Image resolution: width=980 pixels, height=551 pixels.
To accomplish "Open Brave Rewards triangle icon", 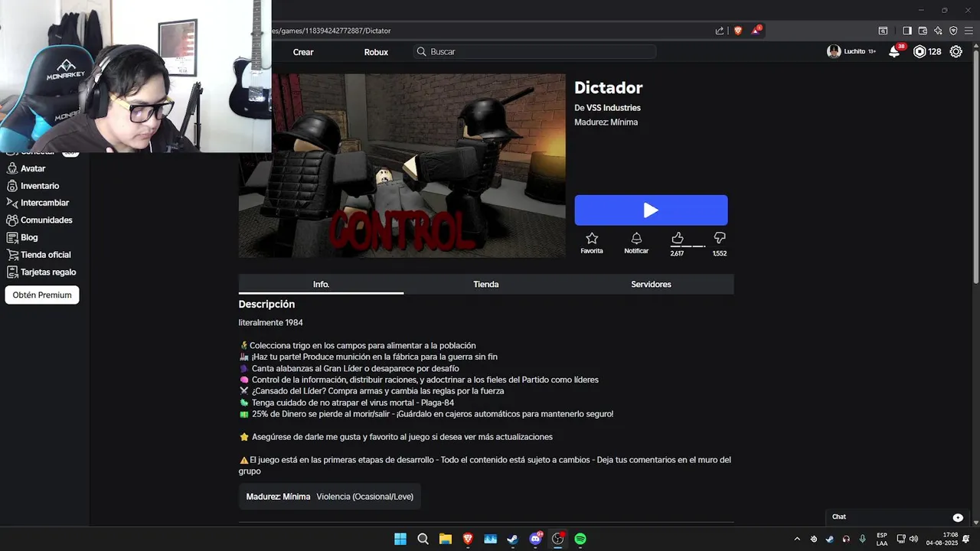I will point(756,31).
